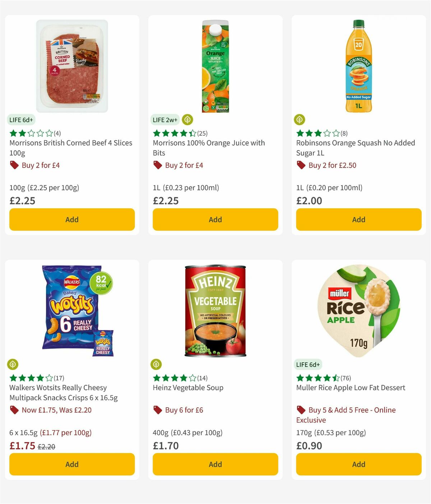
Task: Select the Heinz Vegetable Soup product name
Action: (x=188, y=388)
